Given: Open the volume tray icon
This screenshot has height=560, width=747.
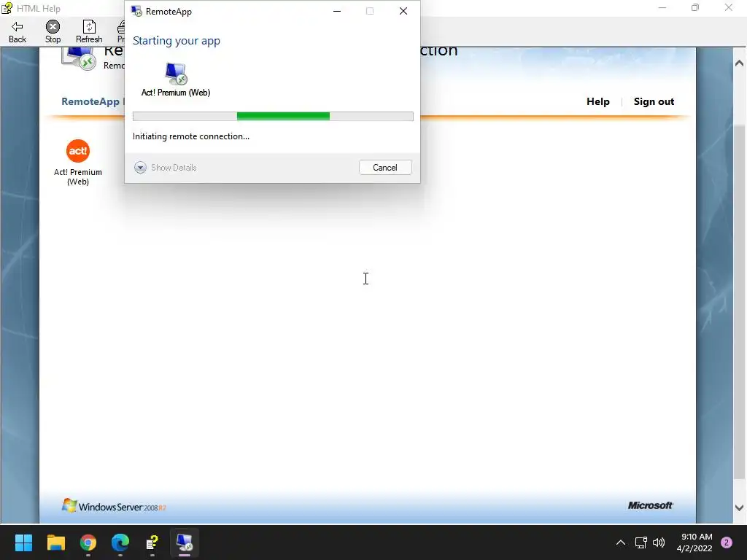Looking at the screenshot, I should coord(659,542).
